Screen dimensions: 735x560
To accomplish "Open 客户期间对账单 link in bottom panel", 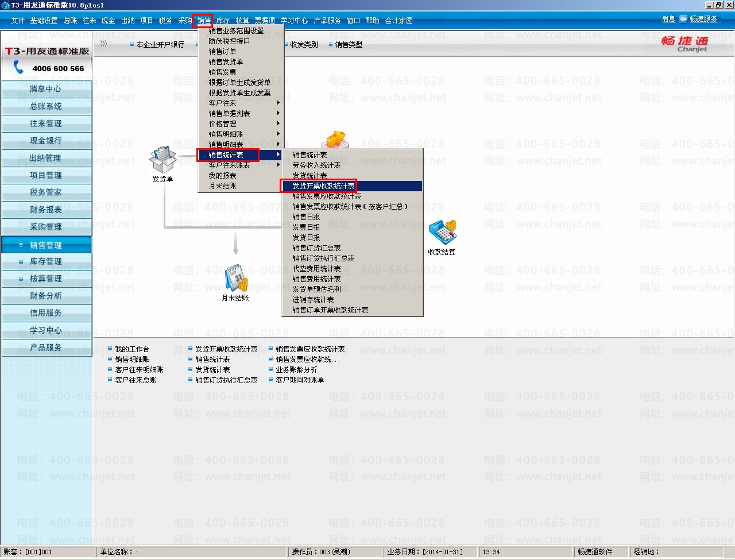I will [x=300, y=380].
